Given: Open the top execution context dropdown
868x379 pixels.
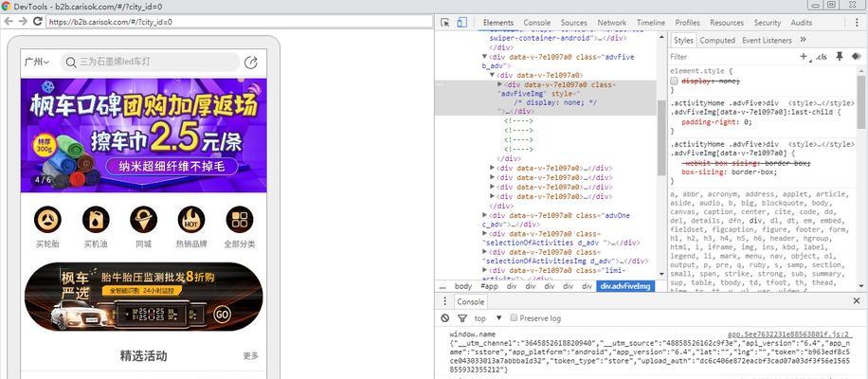Looking at the screenshot, I should [488, 318].
